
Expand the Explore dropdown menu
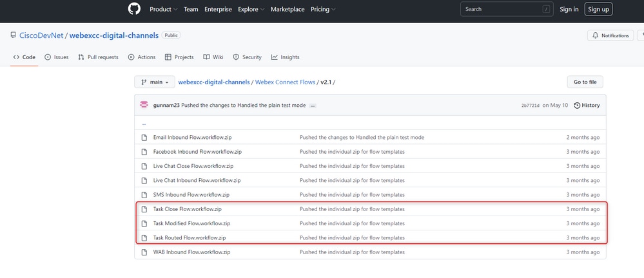coord(251,10)
